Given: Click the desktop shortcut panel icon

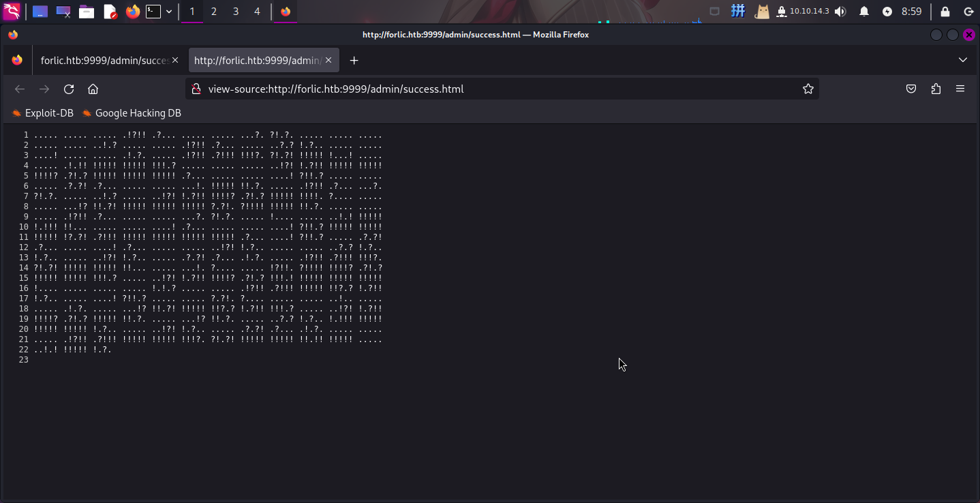Looking at the screenshot, I should tap(40, 12).
